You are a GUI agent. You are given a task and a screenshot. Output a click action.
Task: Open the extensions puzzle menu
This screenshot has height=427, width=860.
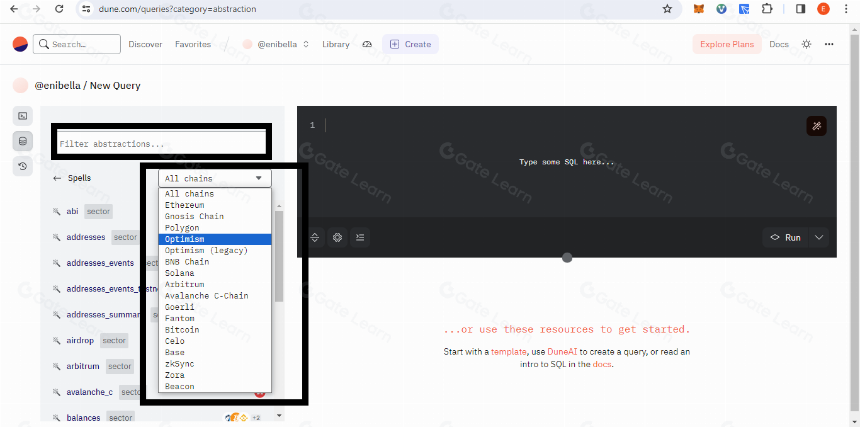767,9
